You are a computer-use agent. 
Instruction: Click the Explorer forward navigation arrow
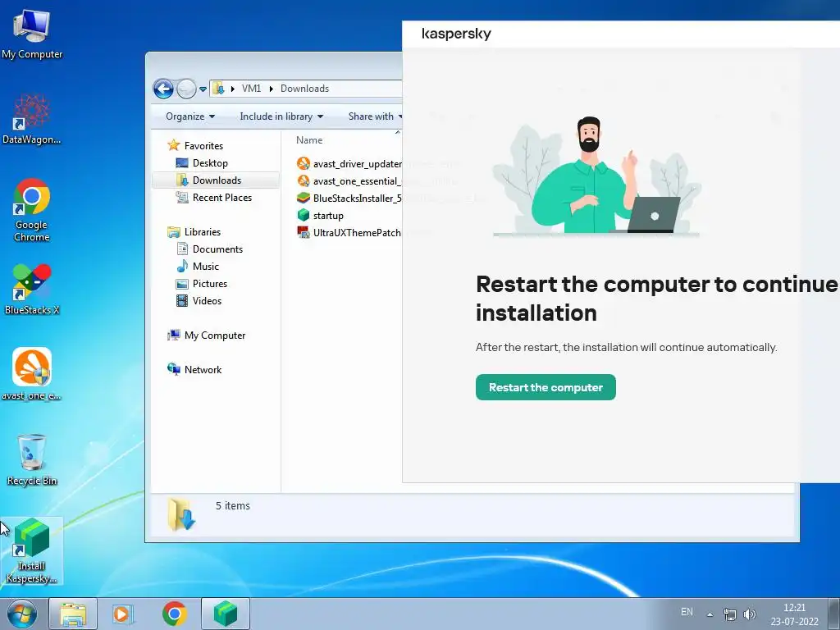click(186, 89)
